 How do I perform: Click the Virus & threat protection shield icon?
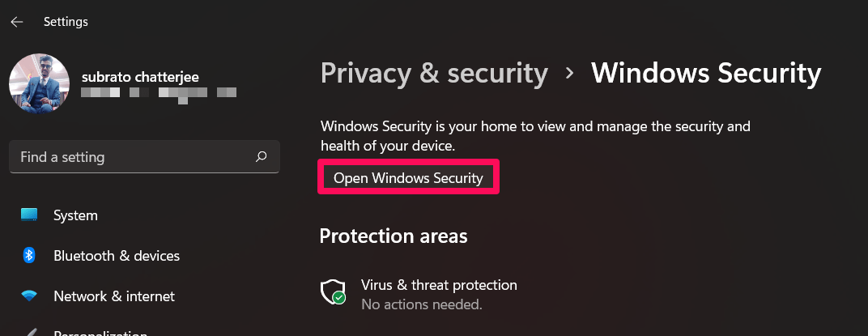pyautogui.click(x=333, y=292)
